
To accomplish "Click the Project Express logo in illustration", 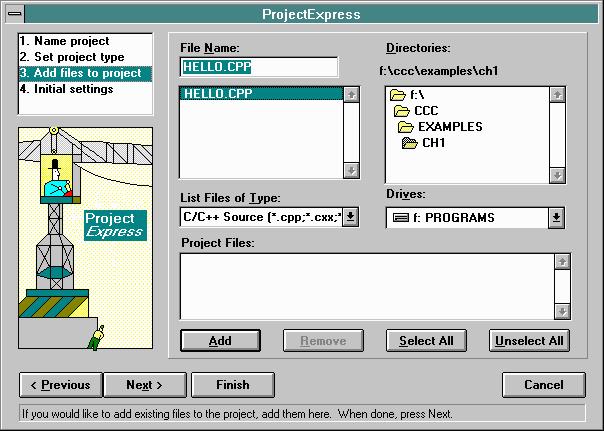I will 115,225.
